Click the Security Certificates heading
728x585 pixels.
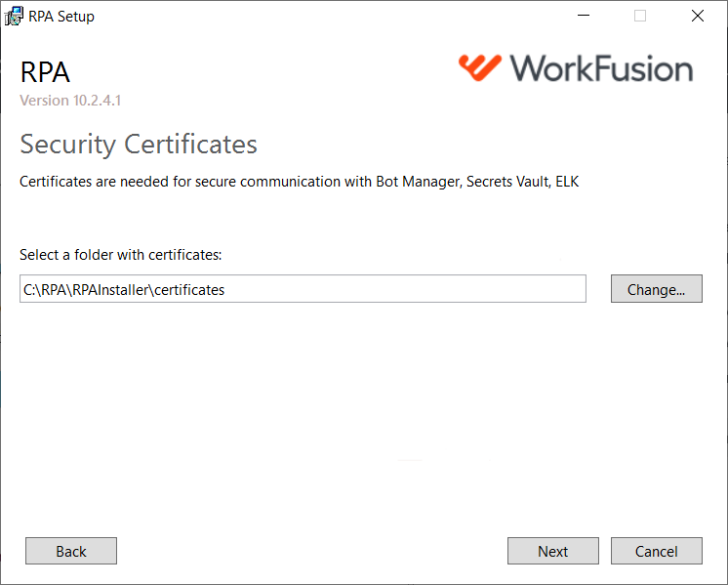[x=139, y=145]
